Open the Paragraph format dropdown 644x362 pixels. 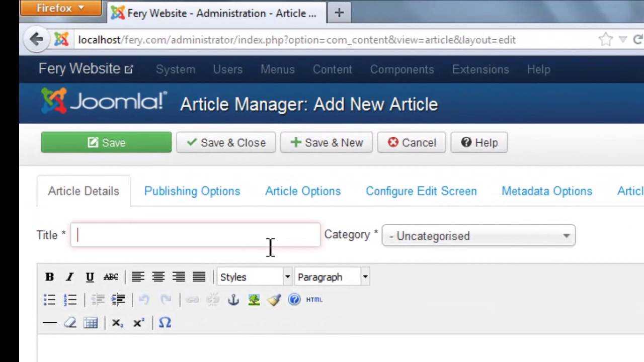click(x=333, y=277)
